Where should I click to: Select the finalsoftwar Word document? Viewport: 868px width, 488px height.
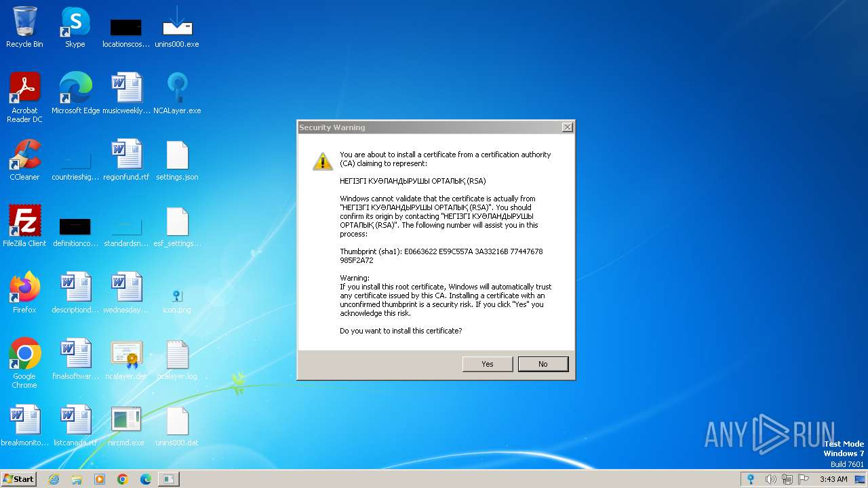[75, 360]
